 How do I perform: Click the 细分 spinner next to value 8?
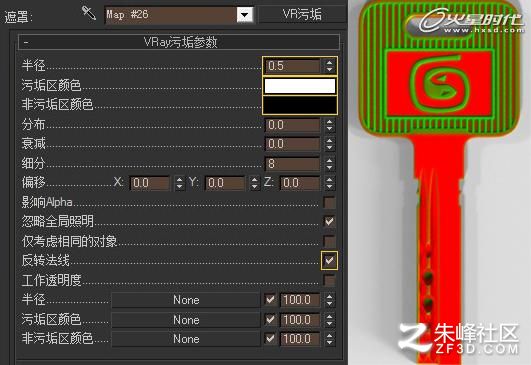[329, 164]
